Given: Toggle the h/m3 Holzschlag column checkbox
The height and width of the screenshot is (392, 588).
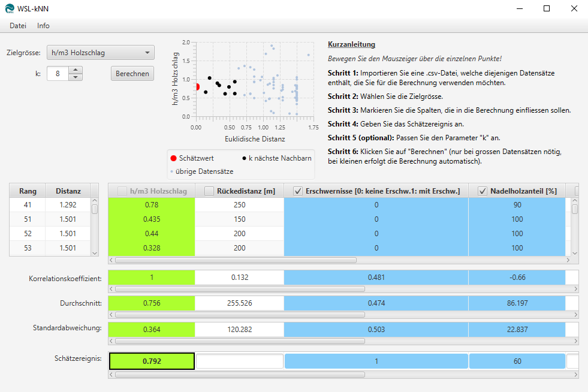Looking at the screenshot, I should click(122, 191).
